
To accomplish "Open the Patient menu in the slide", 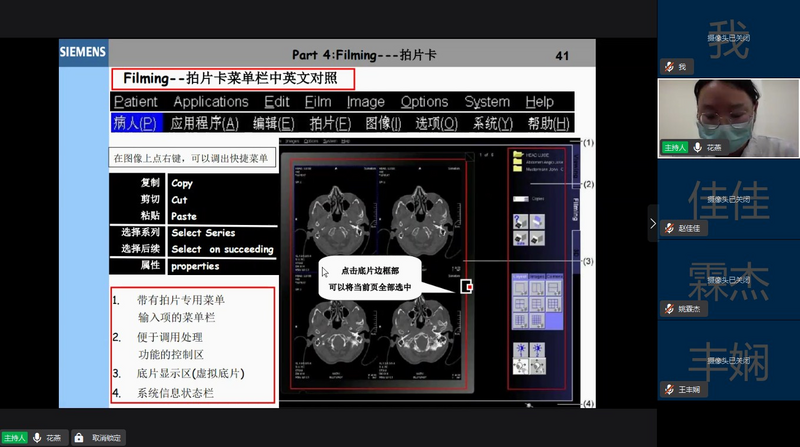I will 136,101.
